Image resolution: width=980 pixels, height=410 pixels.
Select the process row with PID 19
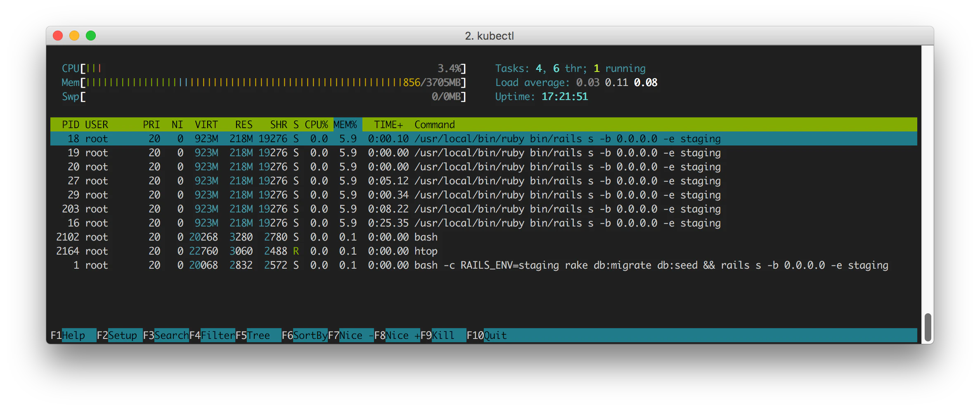483,153
